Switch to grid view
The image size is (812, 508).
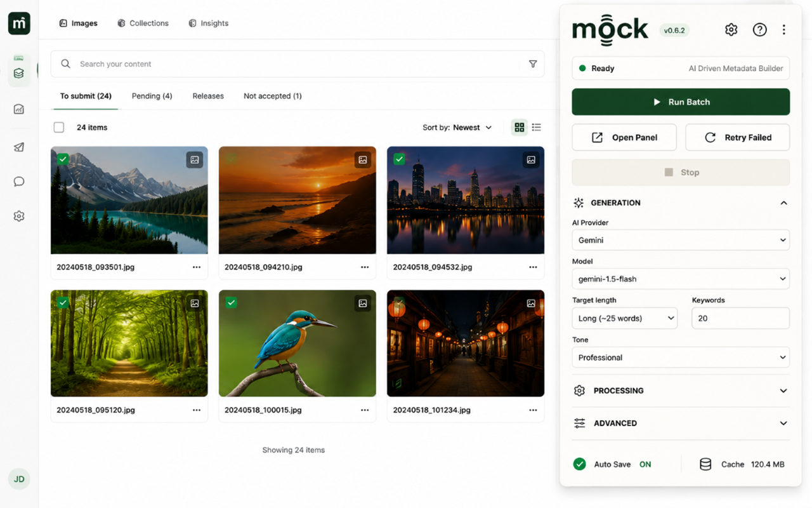click(x=520, y=127)
